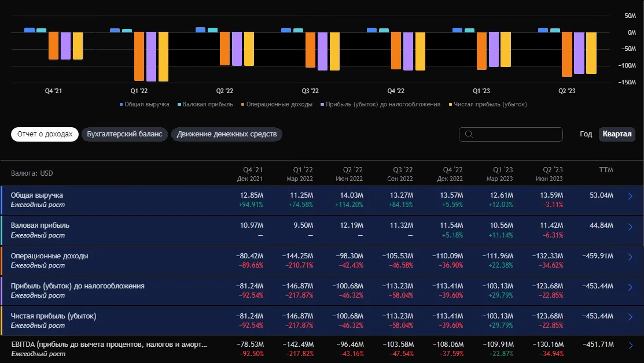Click gross profit growth +11.14%
This screenshot has height=363, width=644.
tap(501, 235)
